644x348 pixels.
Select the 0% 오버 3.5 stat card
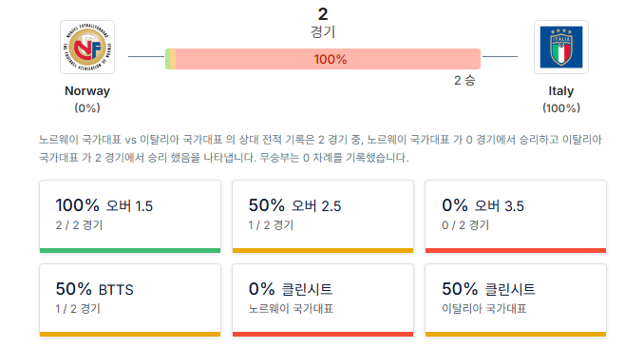(x=516, y=217)
